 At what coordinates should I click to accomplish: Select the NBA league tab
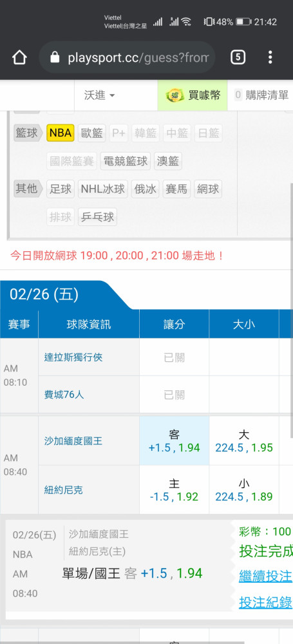coord(61,133)
